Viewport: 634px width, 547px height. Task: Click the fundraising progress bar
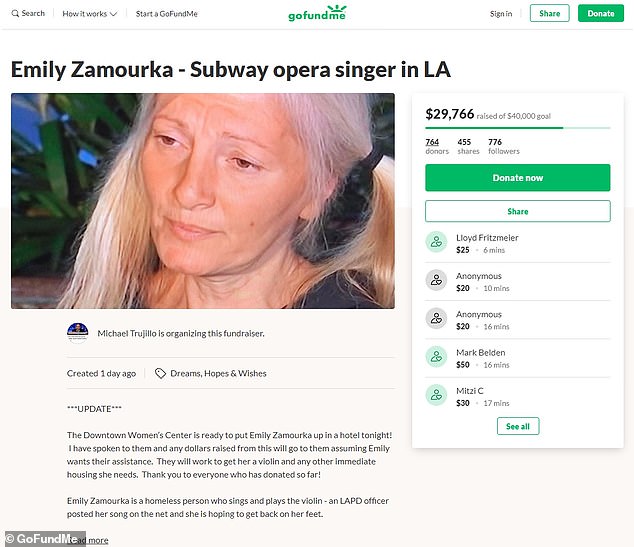click(517, 128)
